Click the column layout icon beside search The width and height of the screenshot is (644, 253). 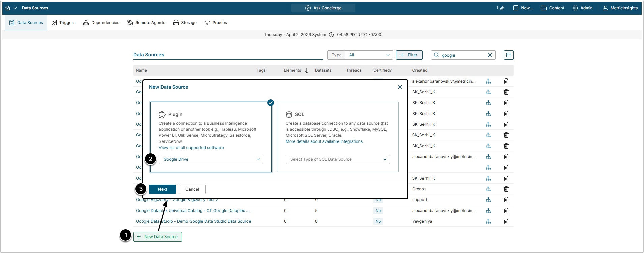pos(508,55)
